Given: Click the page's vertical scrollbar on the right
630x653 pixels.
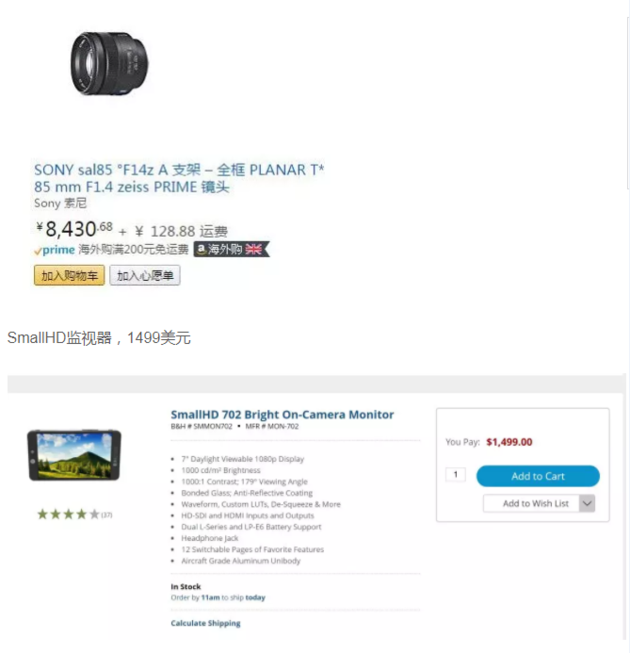Looking at the screenshot, I should click(x=628, y=104).
